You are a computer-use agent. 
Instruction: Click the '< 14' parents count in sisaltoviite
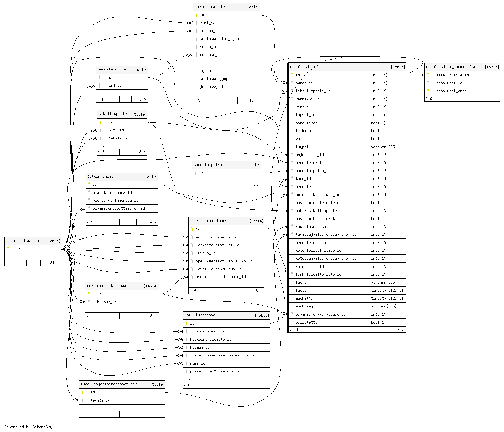294,330
